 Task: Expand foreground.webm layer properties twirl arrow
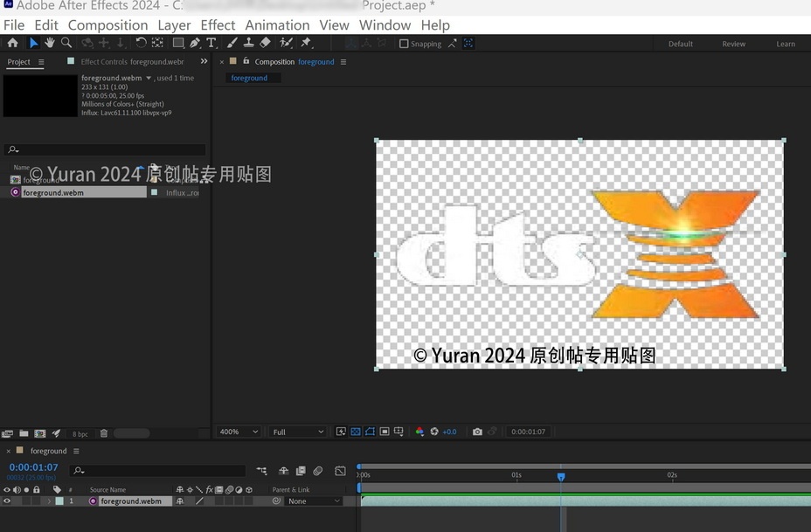pyautogui.click(x=49, y=501)
